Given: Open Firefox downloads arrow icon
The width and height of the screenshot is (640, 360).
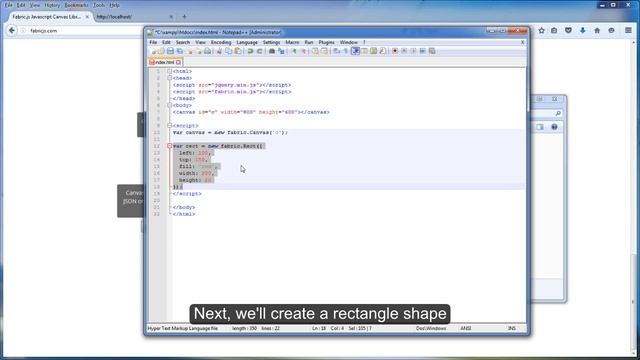Looking at the screenshot, I should pyautogui.click(x=582, y=31).
